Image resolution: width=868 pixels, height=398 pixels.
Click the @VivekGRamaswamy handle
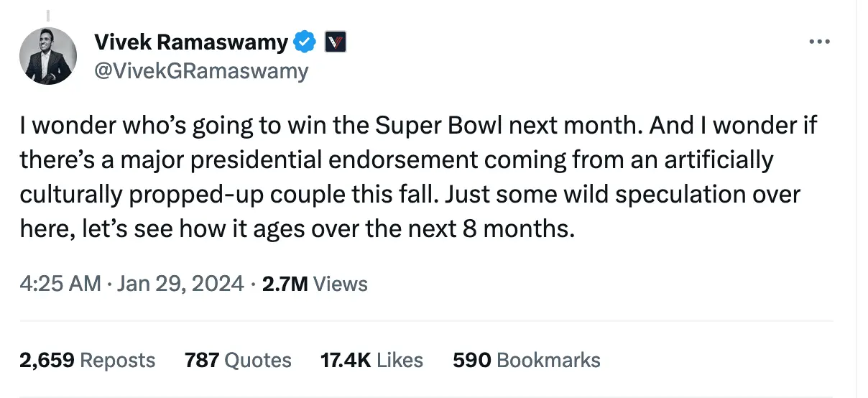click(201, 70)
